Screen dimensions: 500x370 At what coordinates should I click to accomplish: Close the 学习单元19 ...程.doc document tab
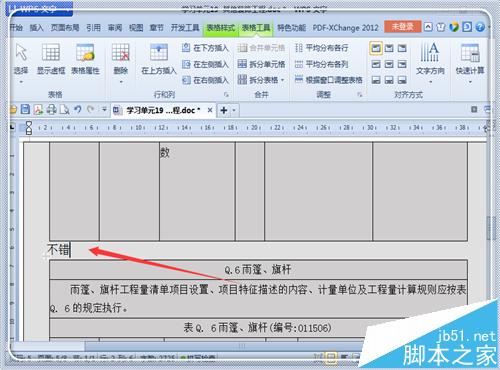coord(210,110)
